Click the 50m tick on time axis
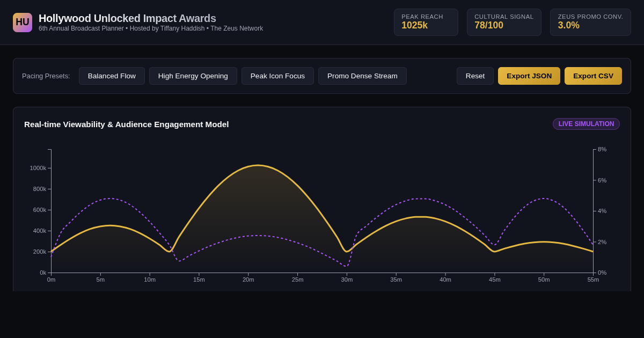Viewport: 644px width, 338px height. (544, 280)
